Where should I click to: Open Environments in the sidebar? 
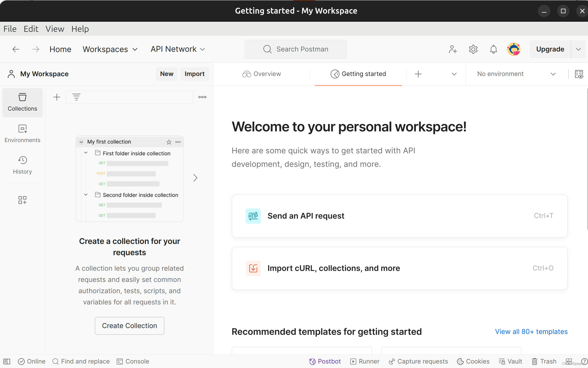click(22, 134)
